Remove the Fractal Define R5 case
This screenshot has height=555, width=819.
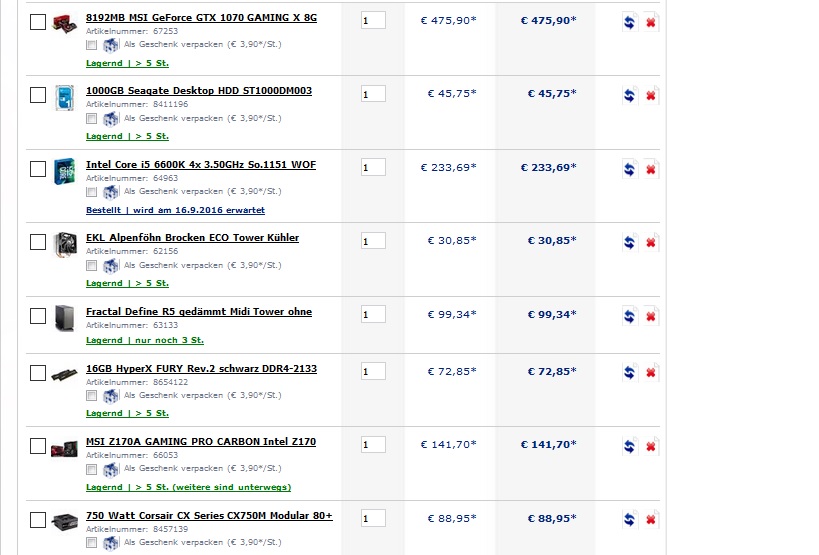tap(651, 316)
